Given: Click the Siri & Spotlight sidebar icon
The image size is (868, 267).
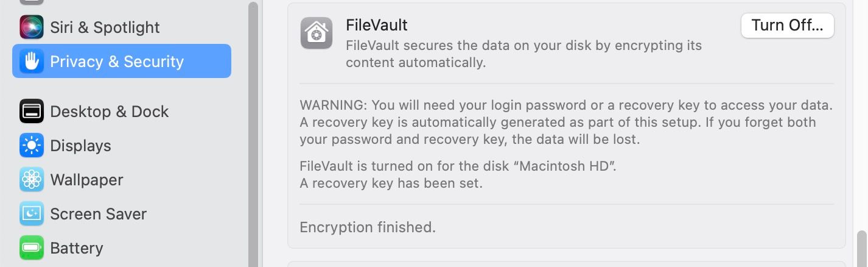Looking at the screenshot, I should [x=31, y=27].
